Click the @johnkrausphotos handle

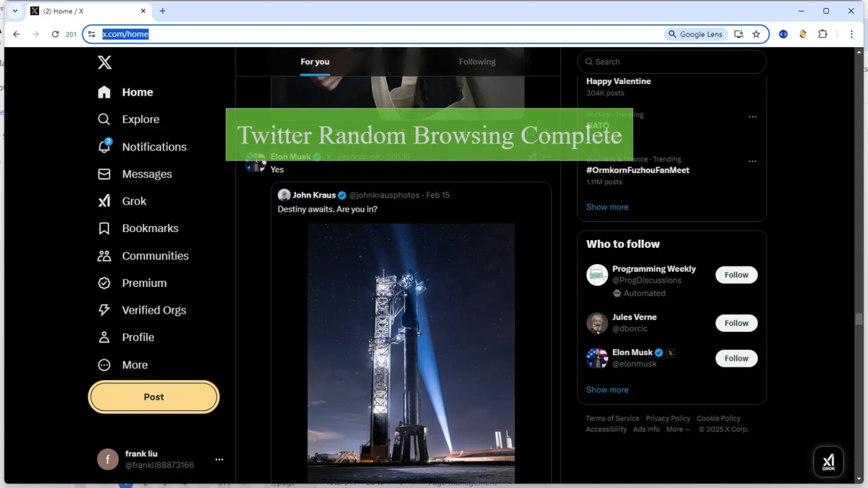point(384,195)
